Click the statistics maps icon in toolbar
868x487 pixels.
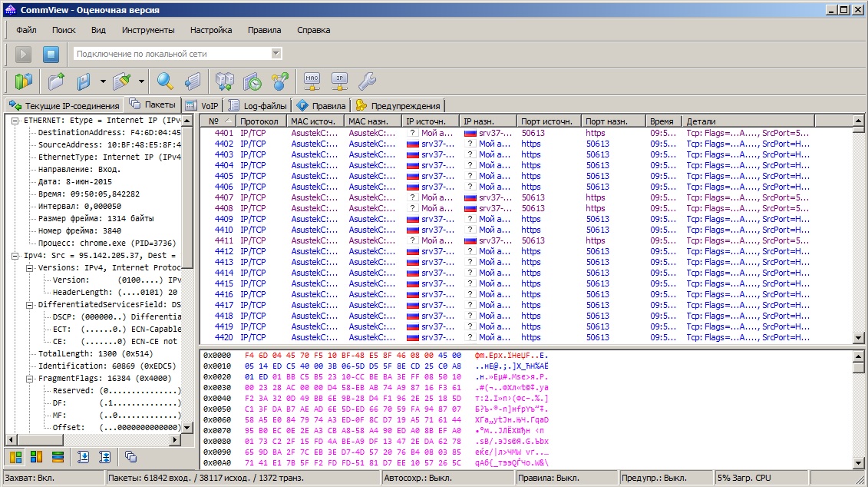[25, 81]
